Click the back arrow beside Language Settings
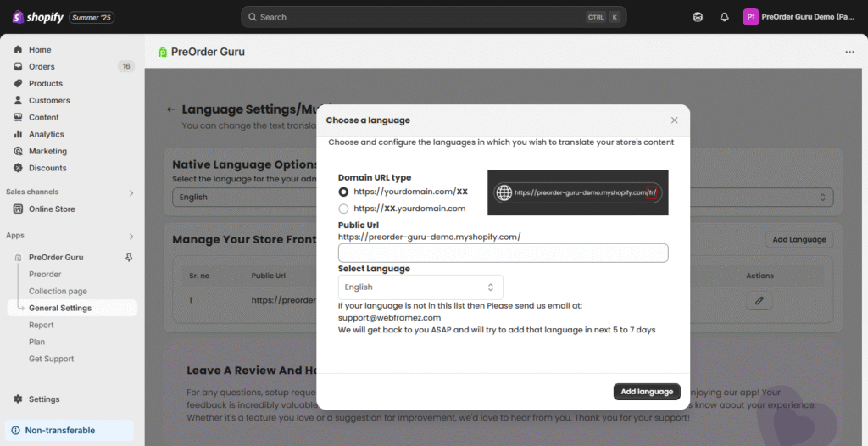Viewport: 868px width, 446px height. [x=171, y=109]
